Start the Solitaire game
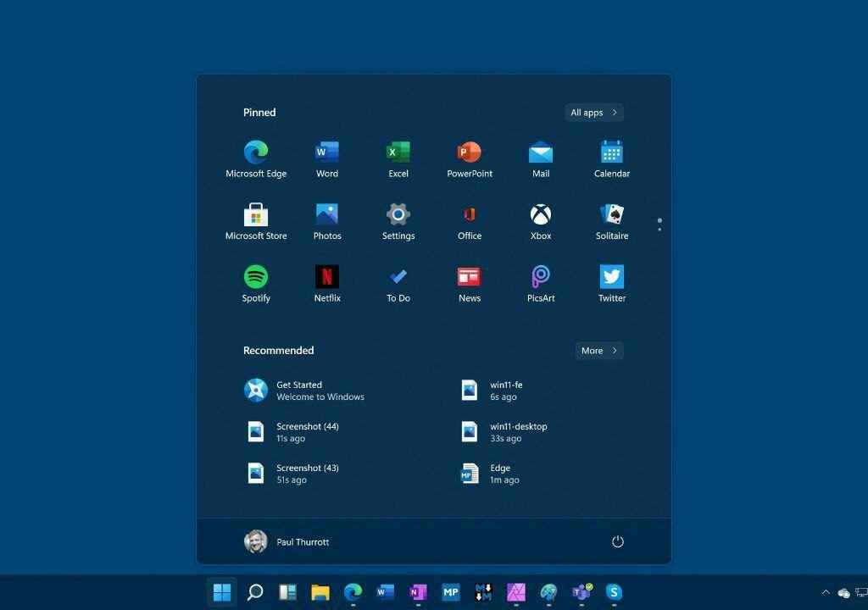Screen dimensions: 868x610 click(x=612, y=221)
